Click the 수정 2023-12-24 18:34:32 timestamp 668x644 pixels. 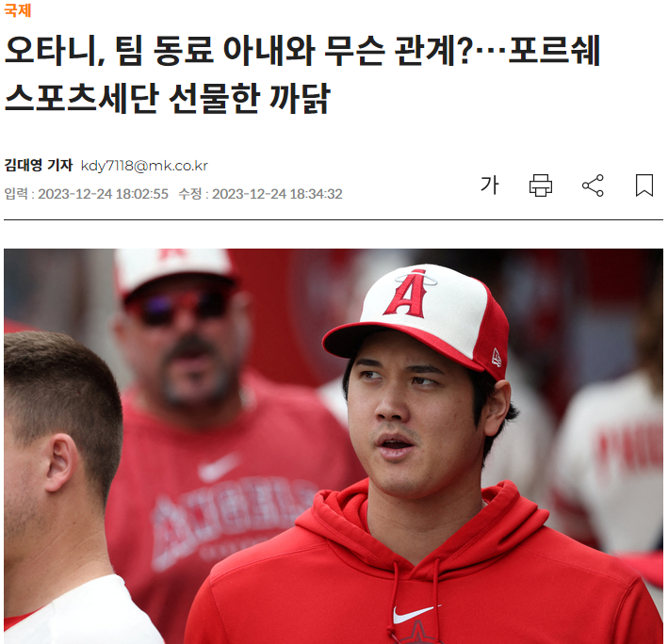tap(260, 194)
